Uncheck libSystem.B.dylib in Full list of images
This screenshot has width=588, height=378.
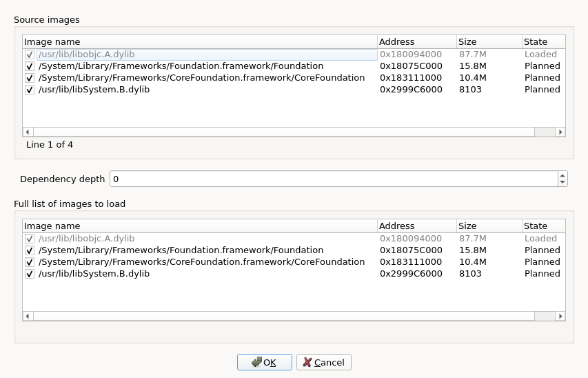(x=30, y=274)
